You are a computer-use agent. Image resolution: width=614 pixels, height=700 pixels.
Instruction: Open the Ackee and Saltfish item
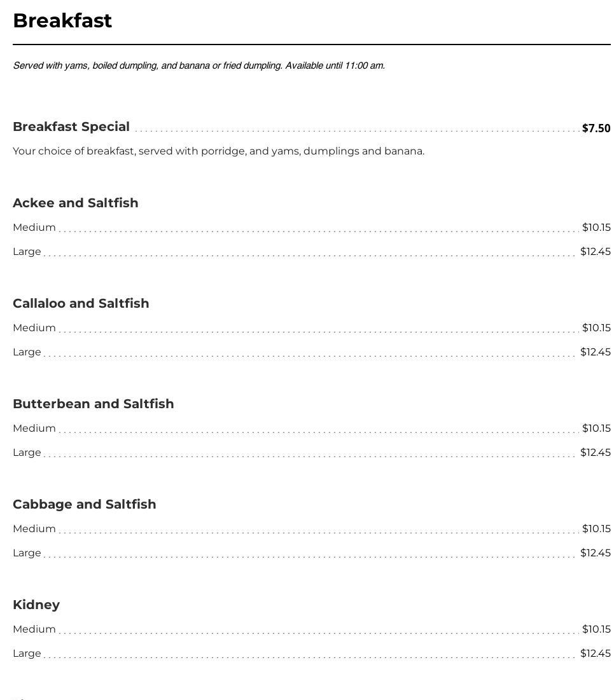coord(76,203)
